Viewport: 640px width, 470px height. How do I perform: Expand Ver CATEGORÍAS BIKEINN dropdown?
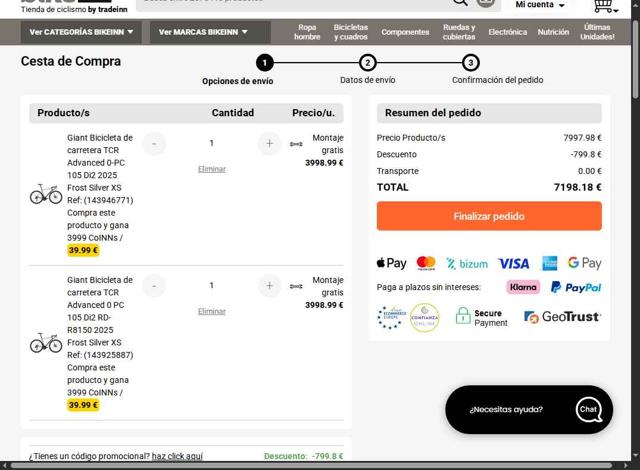[81, 32]
